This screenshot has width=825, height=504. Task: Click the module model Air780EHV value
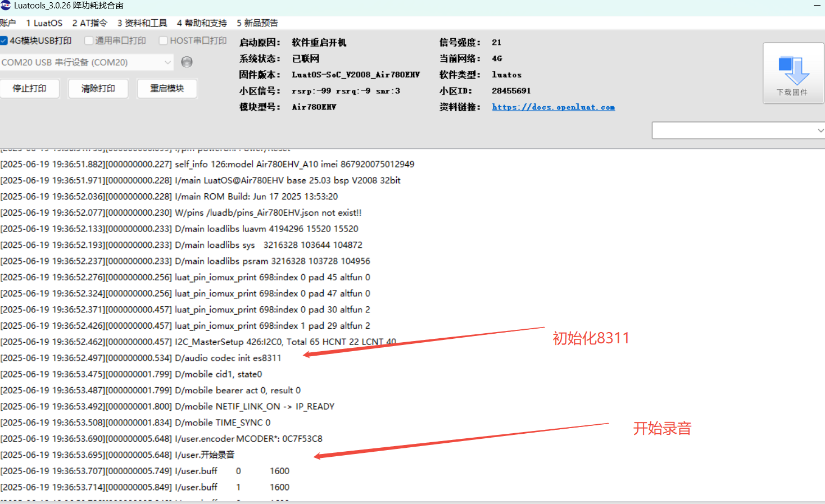pos(314,107)
